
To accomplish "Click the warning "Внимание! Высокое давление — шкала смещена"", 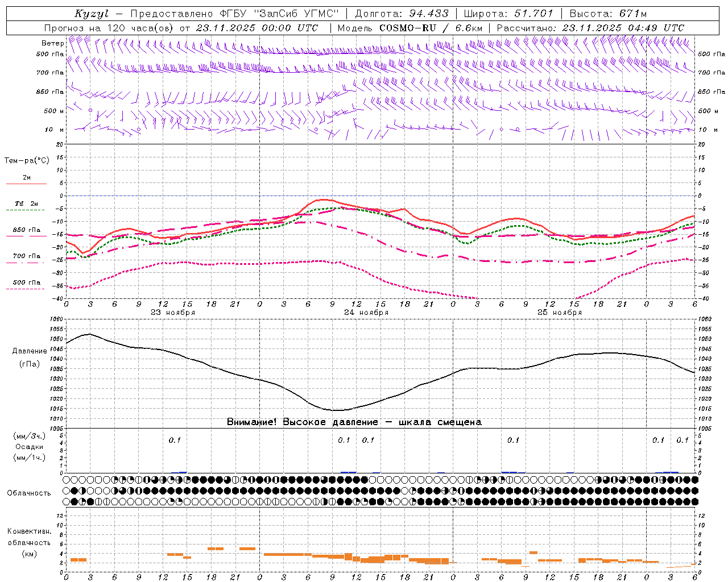I will (x=354, y=422).
